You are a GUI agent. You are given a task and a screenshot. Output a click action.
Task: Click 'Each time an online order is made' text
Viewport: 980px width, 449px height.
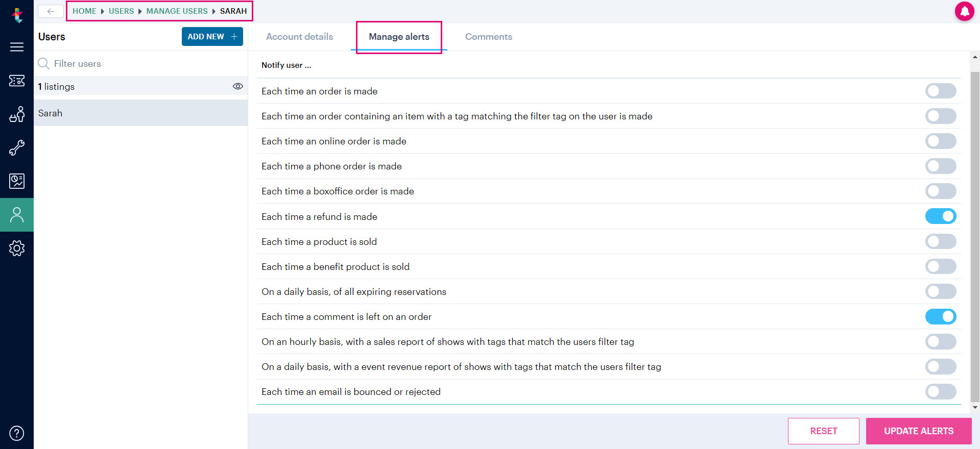click(334, 141)
